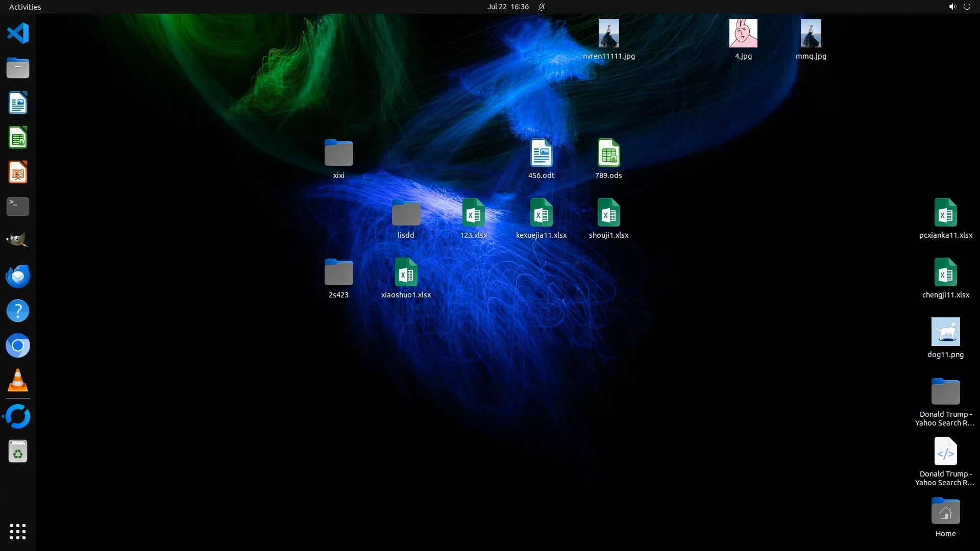The width and height of the screenshot is (980, 551).
Task: Click power icon in top bar
Action: (967, 7)
